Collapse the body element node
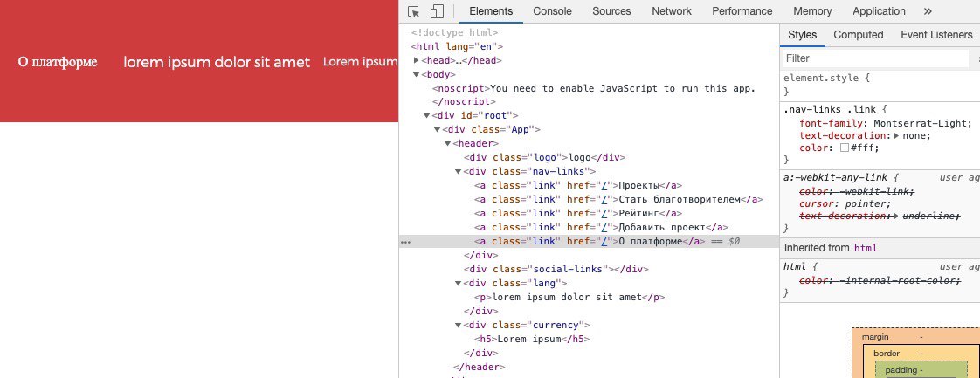 click(417, 75)
